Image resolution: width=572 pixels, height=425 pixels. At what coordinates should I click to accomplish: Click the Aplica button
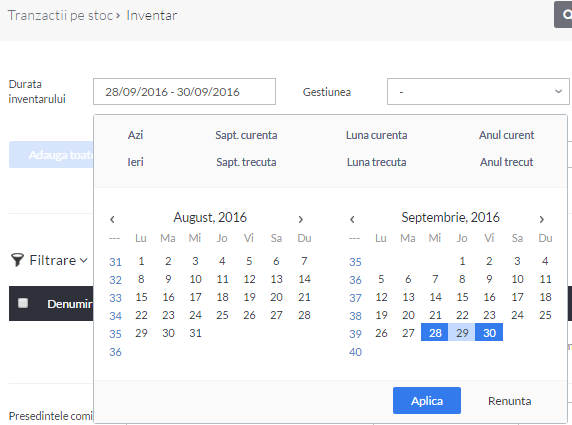427,401
